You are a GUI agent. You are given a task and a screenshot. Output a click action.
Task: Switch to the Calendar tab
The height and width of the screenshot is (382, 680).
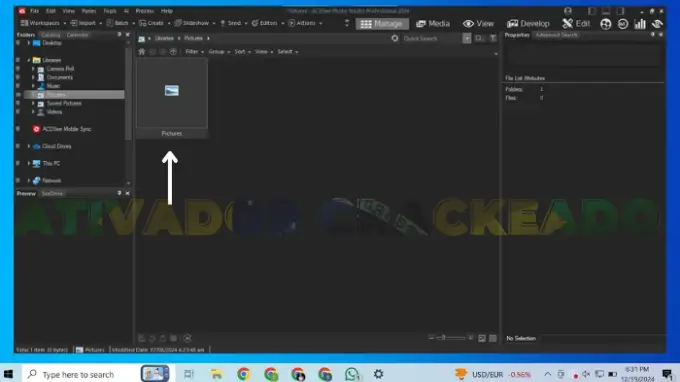78,35
